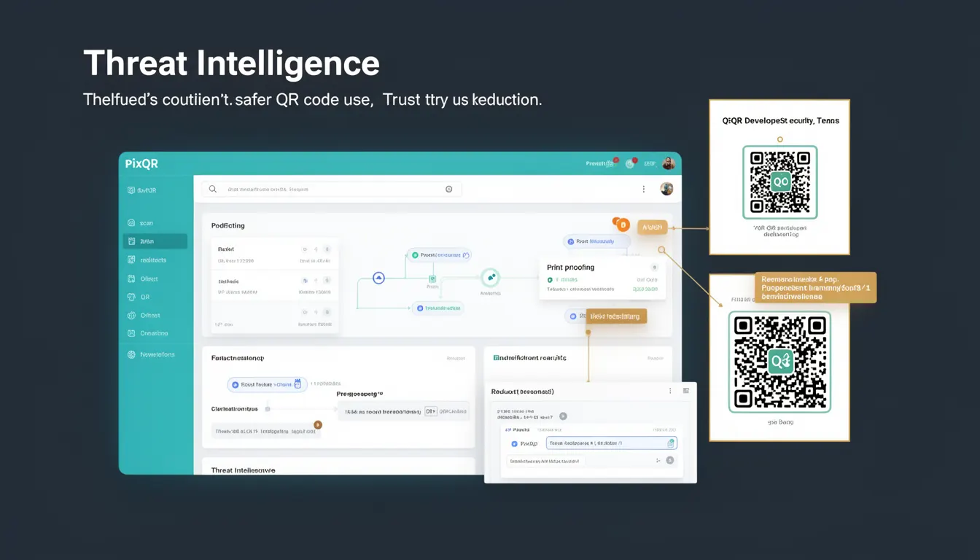Image resolution: width=980 pixels, height=560 pixels.
Task: Click the icon inside the popup's outlined input field
Action: [671, 443]
